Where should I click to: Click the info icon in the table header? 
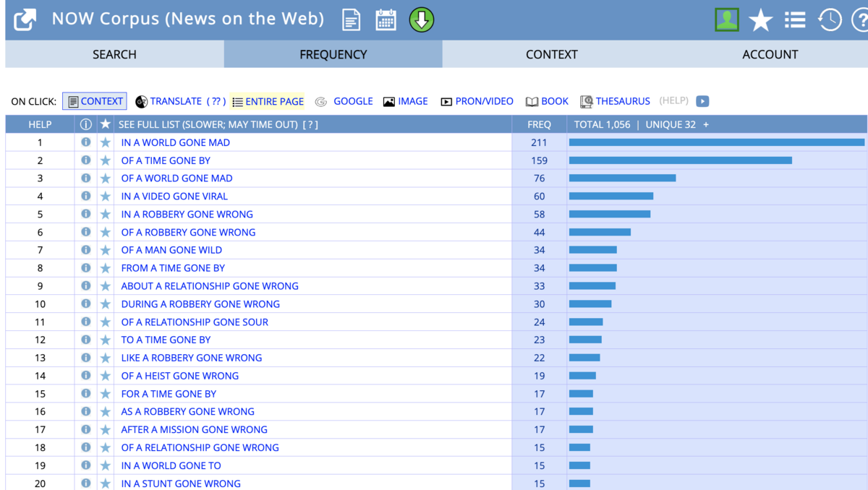[x=86, y=124]
